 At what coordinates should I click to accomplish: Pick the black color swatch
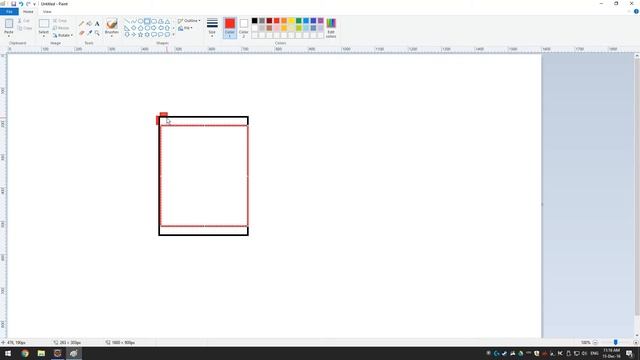tap(255, 21)
